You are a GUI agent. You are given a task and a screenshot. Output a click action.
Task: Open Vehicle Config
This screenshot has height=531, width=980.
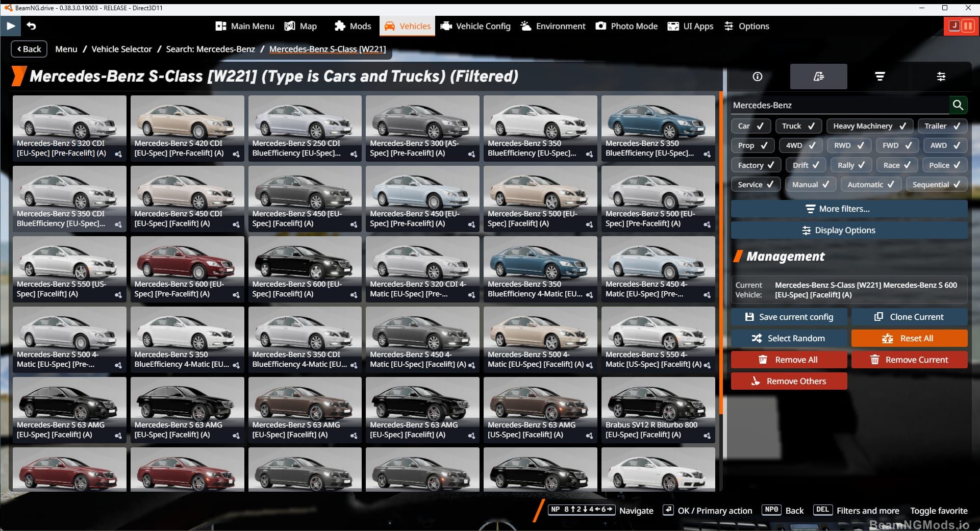point(475,26)
